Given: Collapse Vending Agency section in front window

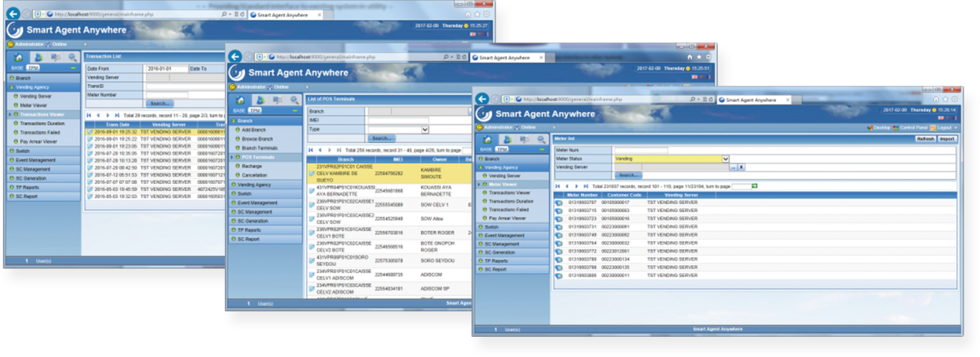Looking at the screenshot, I should point(512,167).
